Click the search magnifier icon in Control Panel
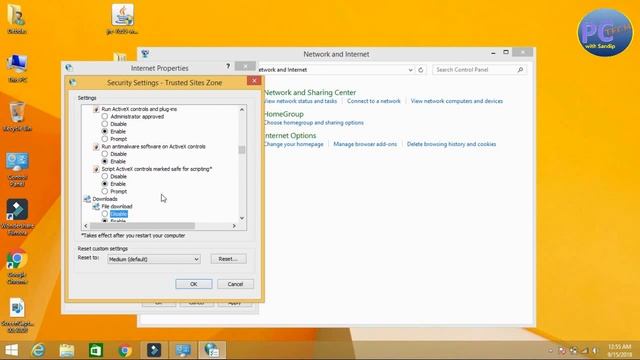Image resolution: width=640 pixels, height=360 pixels. [x=520, y=70]
